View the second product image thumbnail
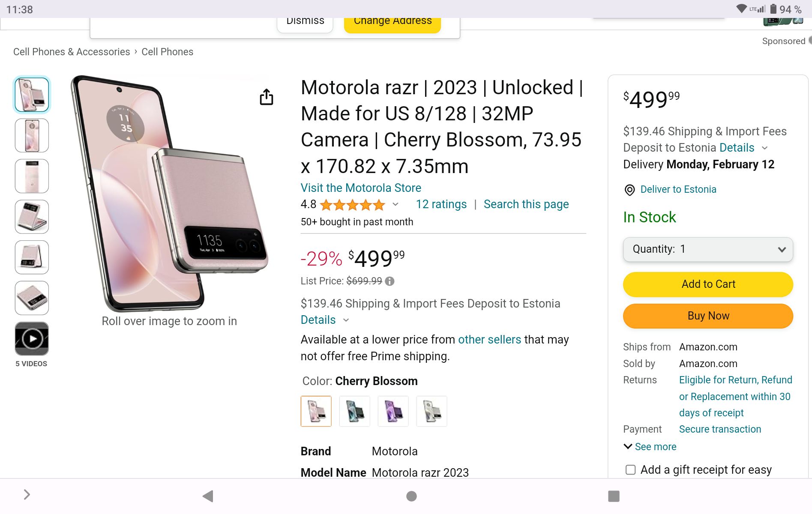This screenshot has height=514, width=812. click(x=32, y=135)
